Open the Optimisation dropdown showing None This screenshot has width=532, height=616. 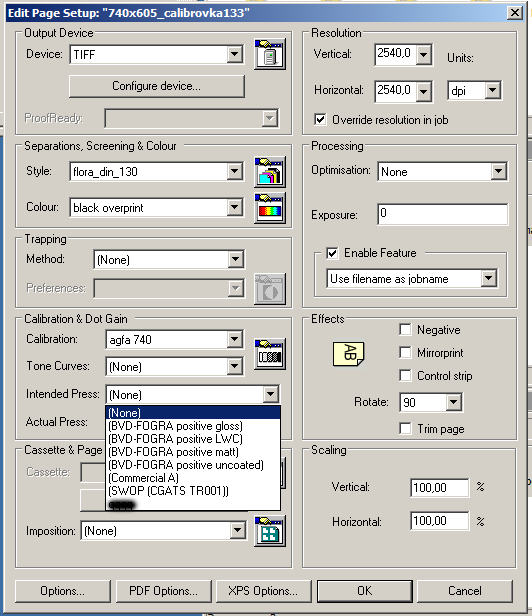tap(442, 172)
